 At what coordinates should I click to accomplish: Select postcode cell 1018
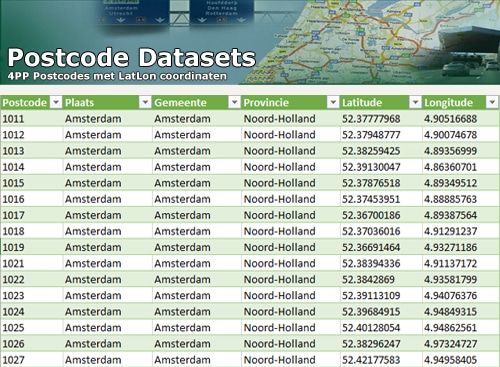coord(32,231)
